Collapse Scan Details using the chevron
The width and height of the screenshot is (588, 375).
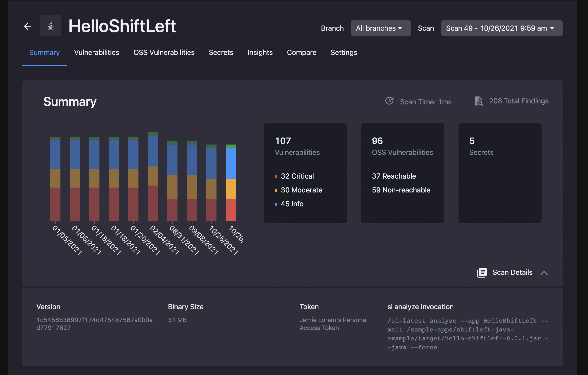pos(544,273)
